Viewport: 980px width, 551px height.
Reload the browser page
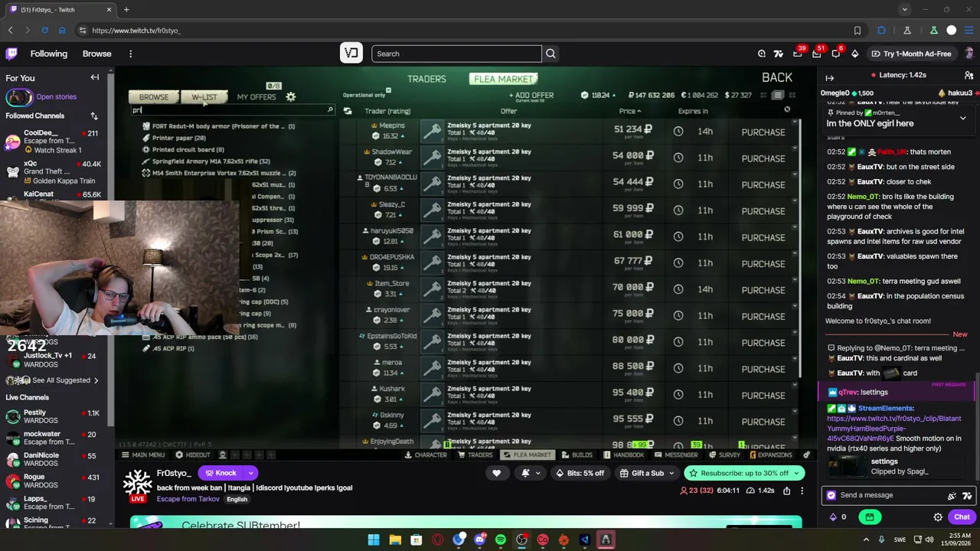[44, 31]
